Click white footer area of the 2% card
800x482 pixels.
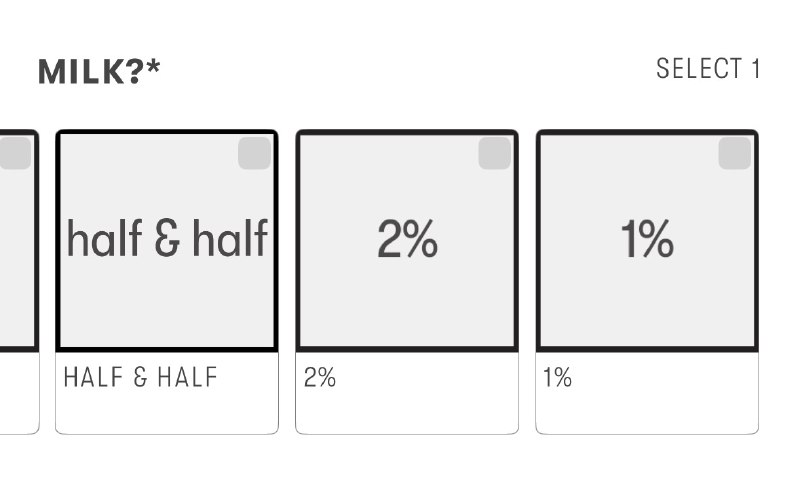coord(407,412)
